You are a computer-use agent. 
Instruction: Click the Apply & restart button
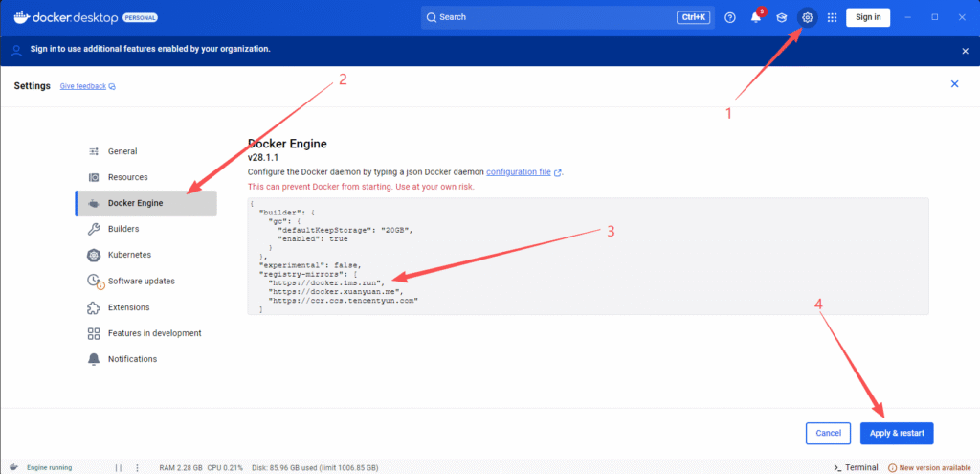pos(896,433)
